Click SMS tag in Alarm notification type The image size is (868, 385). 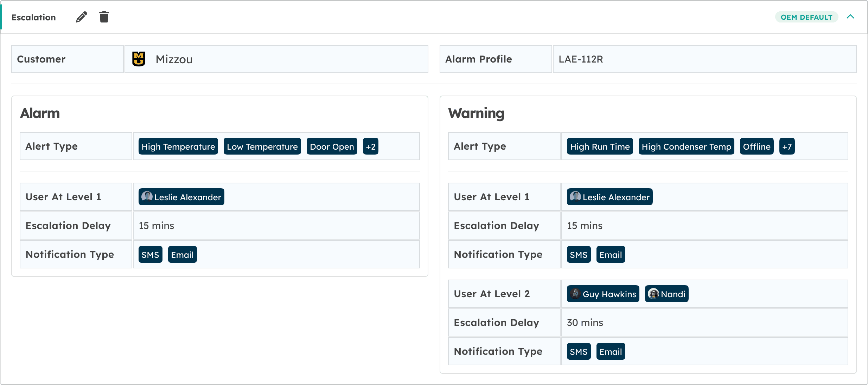150,255
